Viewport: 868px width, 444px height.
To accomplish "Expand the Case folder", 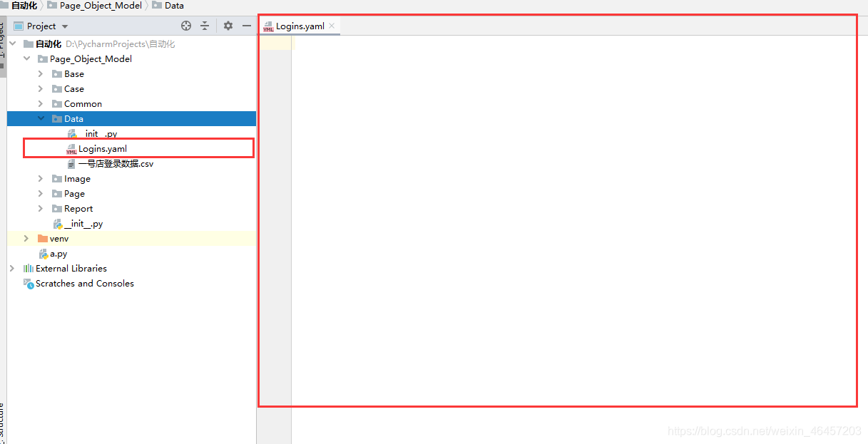I will coord(41,89).
